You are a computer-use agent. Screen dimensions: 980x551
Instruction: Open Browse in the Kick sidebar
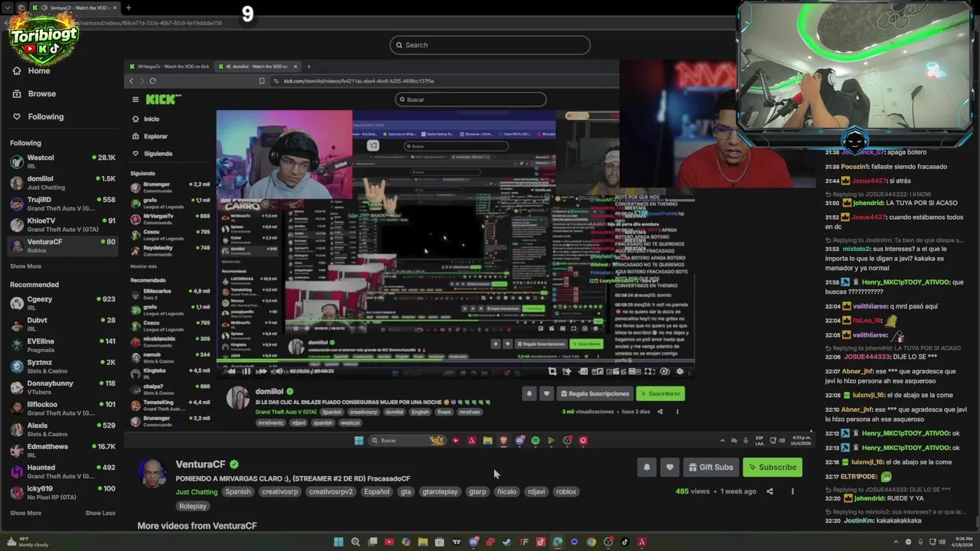pyautogui.click(x=34, y=93)
